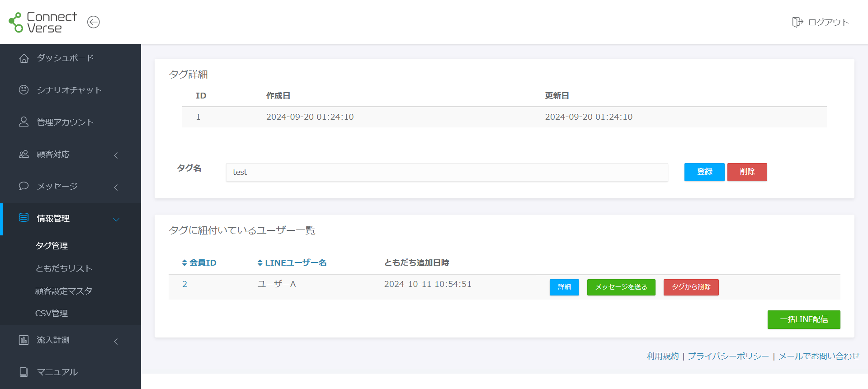The width and height of the screenshot is (868, 389).
Task: Collapse the 情報管理 menu chevron
Action: coord(116,220)
